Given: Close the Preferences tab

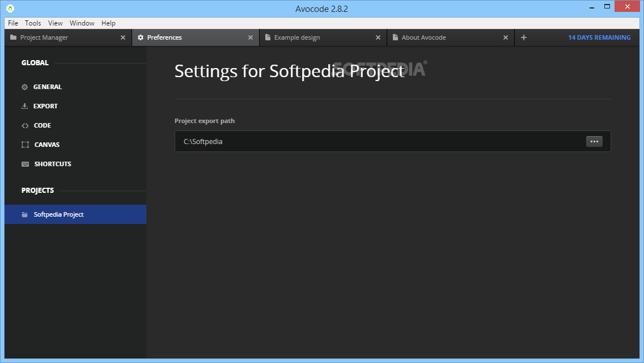Looking at the screenshot, I should click(x=251, y=37).
